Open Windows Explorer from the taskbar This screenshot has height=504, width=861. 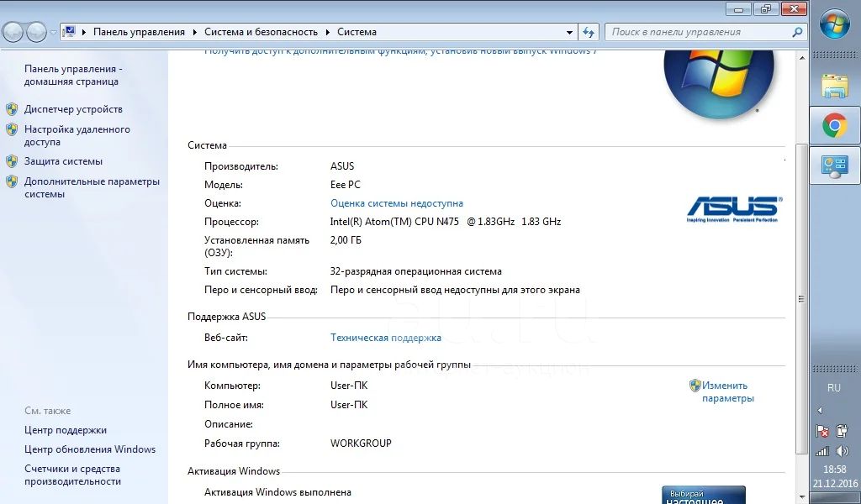point(835,87)
